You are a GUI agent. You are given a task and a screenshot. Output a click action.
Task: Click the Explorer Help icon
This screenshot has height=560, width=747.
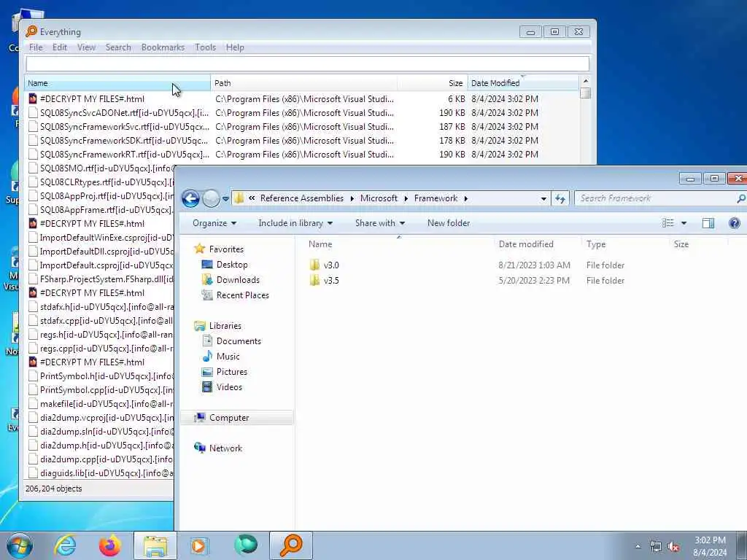734,223
